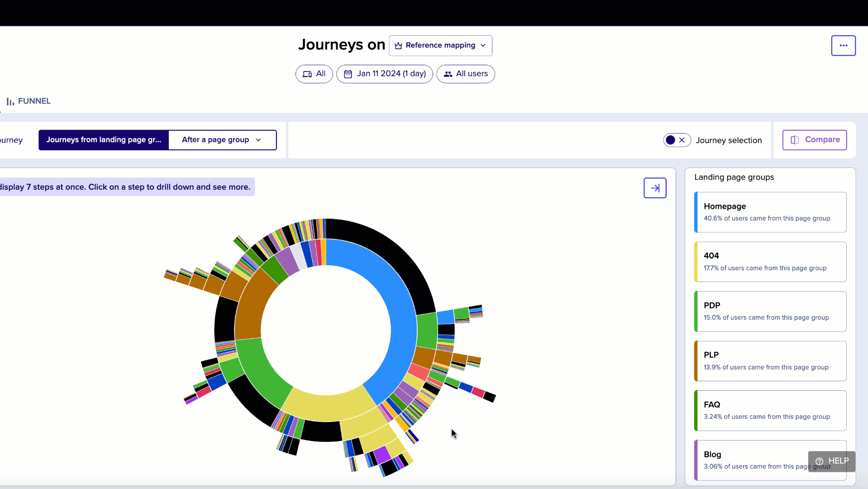Click the Compare button
This screenshot has width=868, height=489.
tap(815, 140)
